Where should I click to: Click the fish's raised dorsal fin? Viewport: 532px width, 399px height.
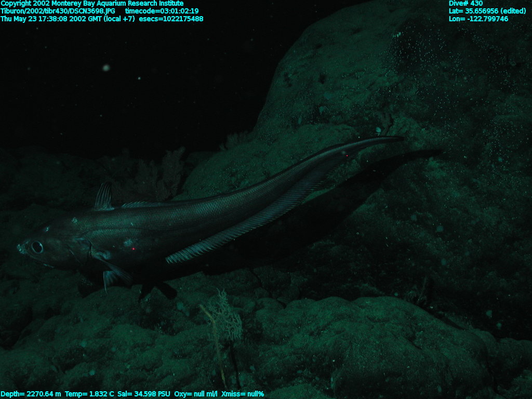click(x=103, y=196)
